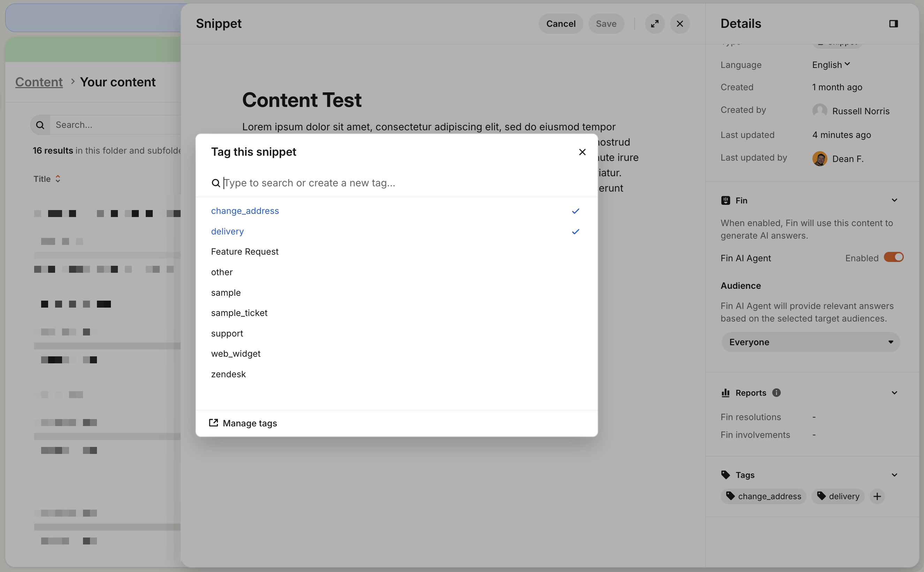Collapse the Tags section chevron

894,475
